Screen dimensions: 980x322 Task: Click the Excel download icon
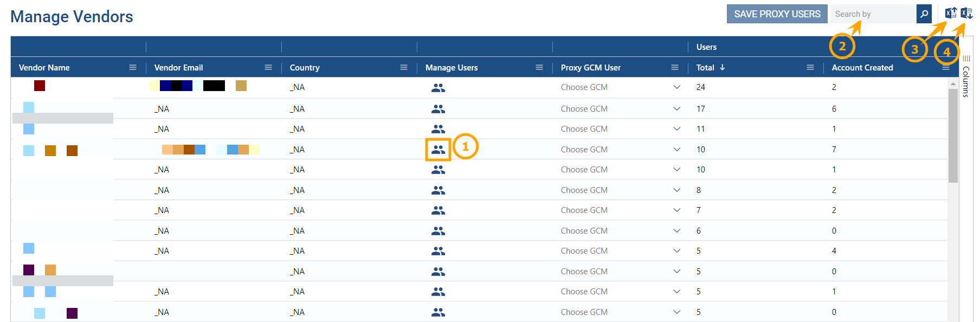[966, 14]
